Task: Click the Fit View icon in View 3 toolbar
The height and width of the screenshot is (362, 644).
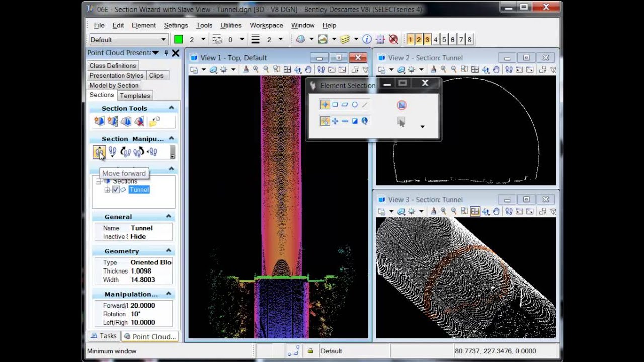Action: pyautogui.click(x=475, y=211)
